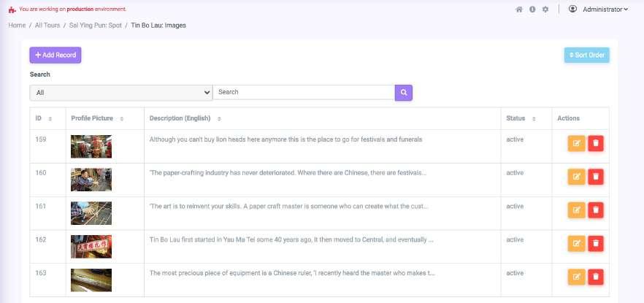
Task: Click the info icon in top bar
Action: [532, 9]
